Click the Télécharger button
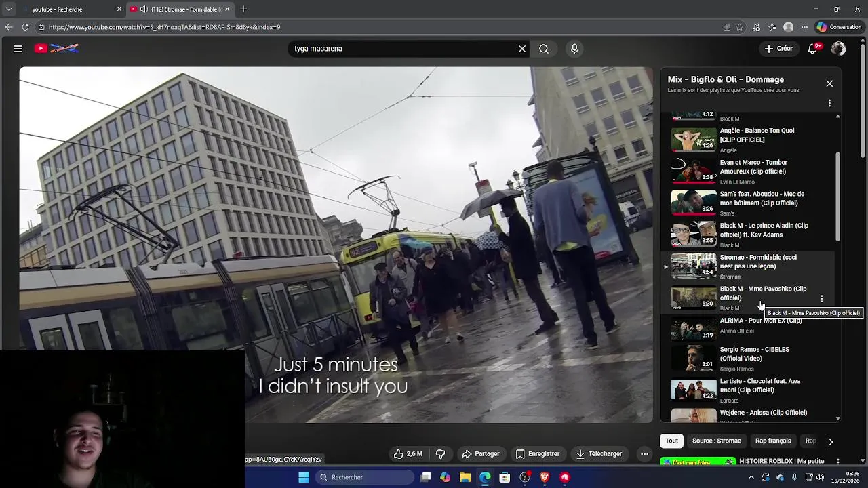 599,454
